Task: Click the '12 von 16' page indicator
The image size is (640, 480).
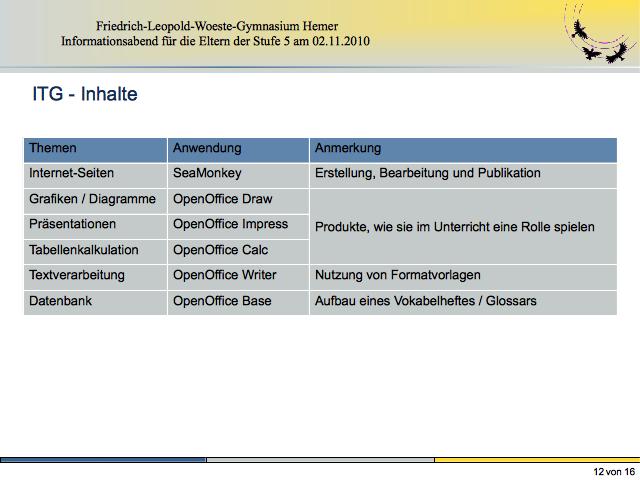Action: point(613,471)
